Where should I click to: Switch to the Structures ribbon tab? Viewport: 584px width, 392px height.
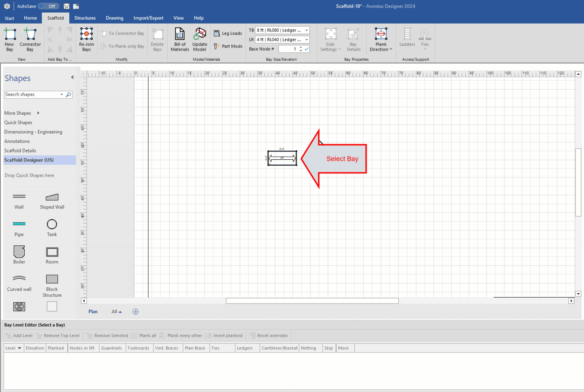tap(85, 18)
